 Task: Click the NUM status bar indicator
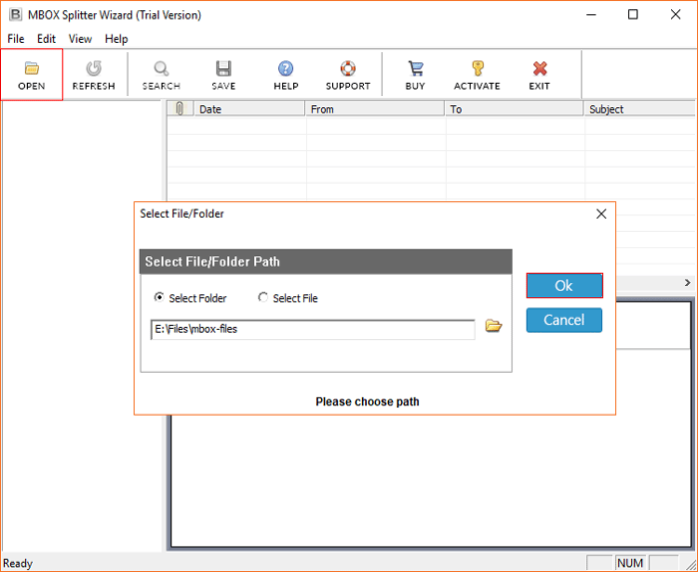[x=630, y=563]
